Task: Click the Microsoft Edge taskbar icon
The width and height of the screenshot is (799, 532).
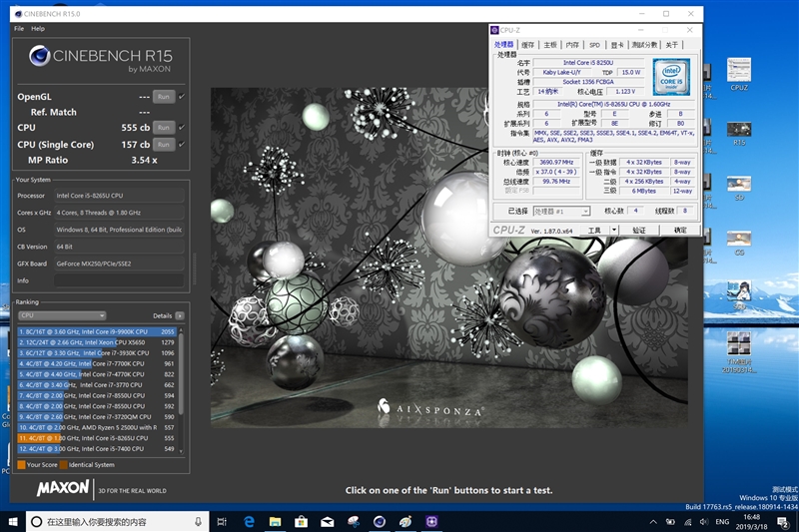Action: point(250,522)
